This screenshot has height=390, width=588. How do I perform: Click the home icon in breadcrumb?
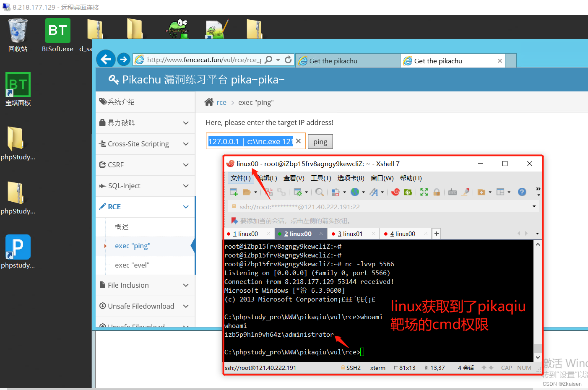pos(209,102)
